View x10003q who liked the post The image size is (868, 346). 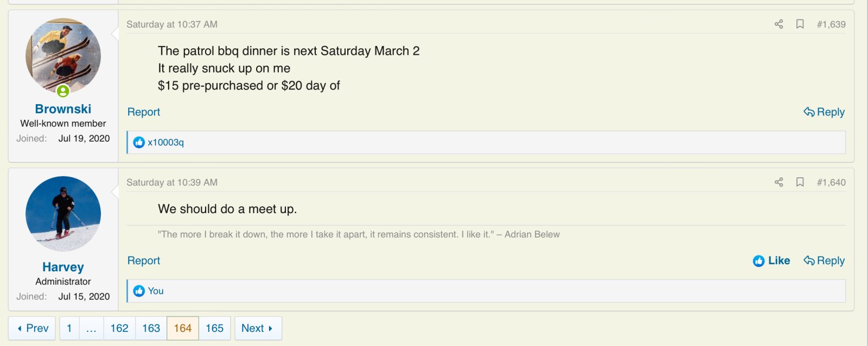(165, 143)
